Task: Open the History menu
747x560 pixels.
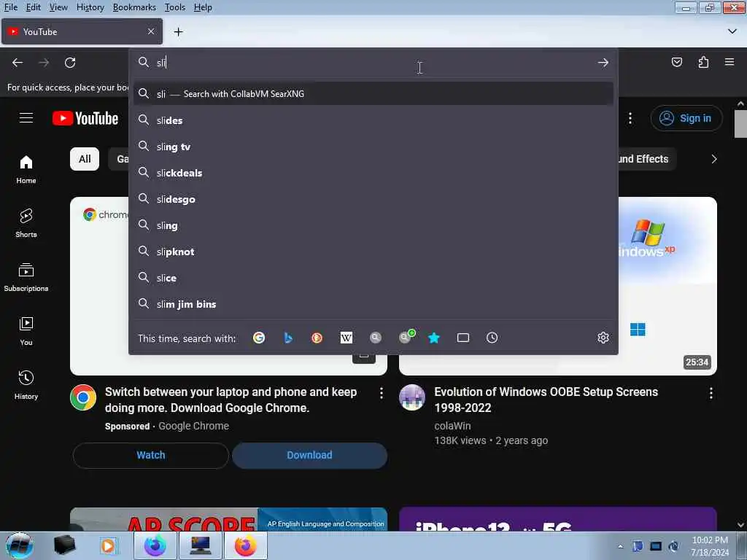Action: 90,7
